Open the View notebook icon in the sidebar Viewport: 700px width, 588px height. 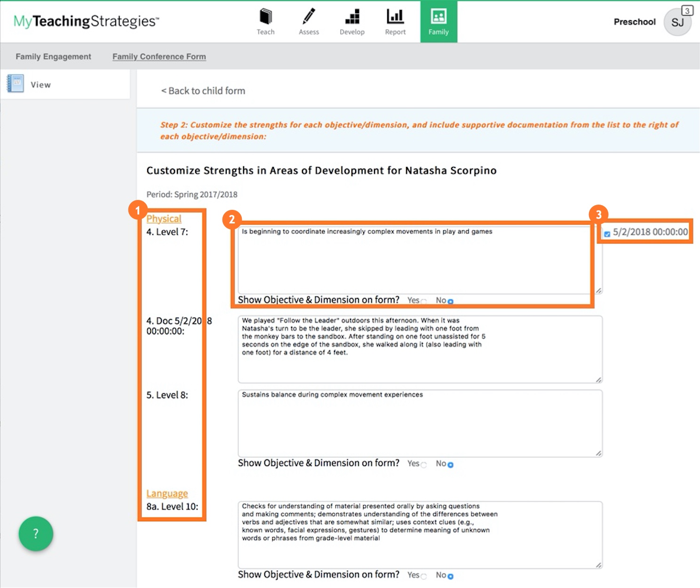tap(16, 84)
